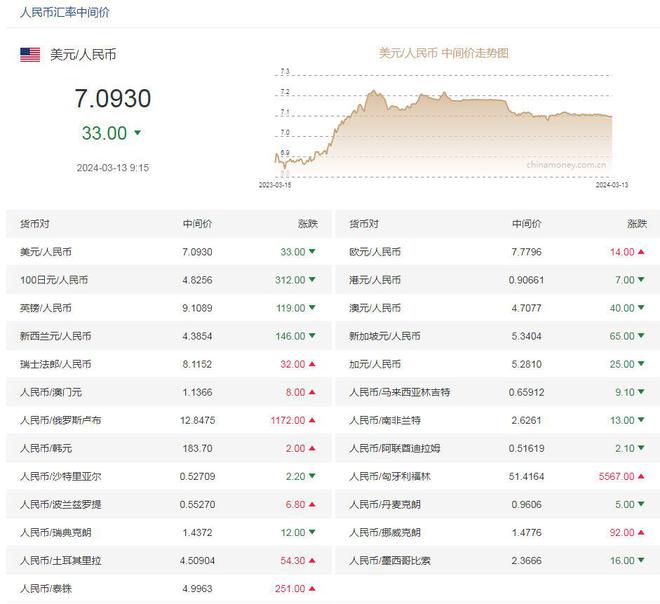This screenshot has height=604, width=660.
Task: Click down arrow in 人民币/南非兰特 row
Action: (x=641, y=420)
